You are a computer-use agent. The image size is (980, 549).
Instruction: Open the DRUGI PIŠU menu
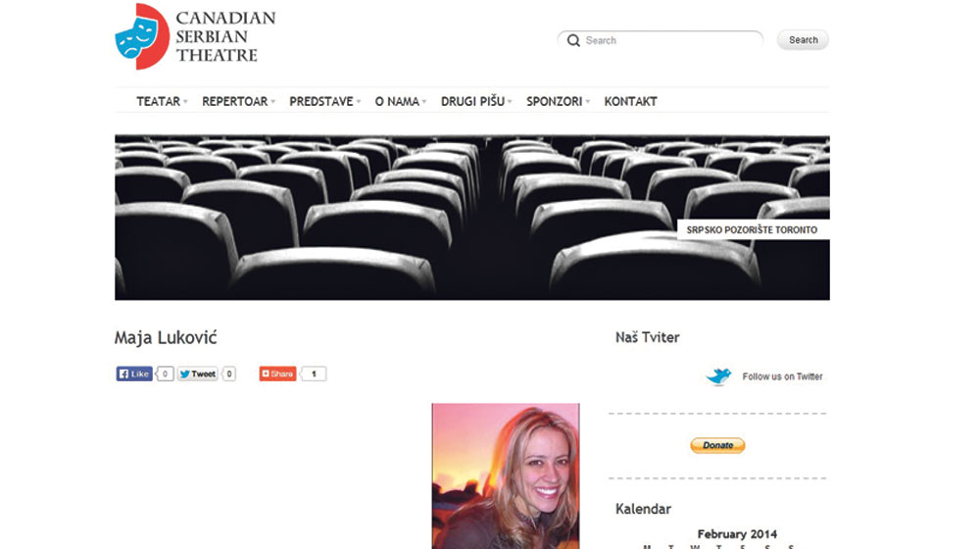[x=474, y=102]
